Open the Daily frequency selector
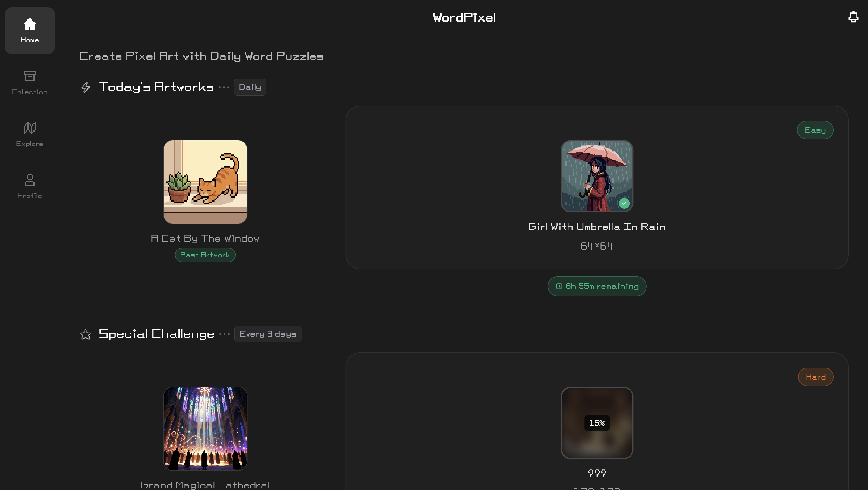This screenshot has height=490, width=868. click(250, 87)
